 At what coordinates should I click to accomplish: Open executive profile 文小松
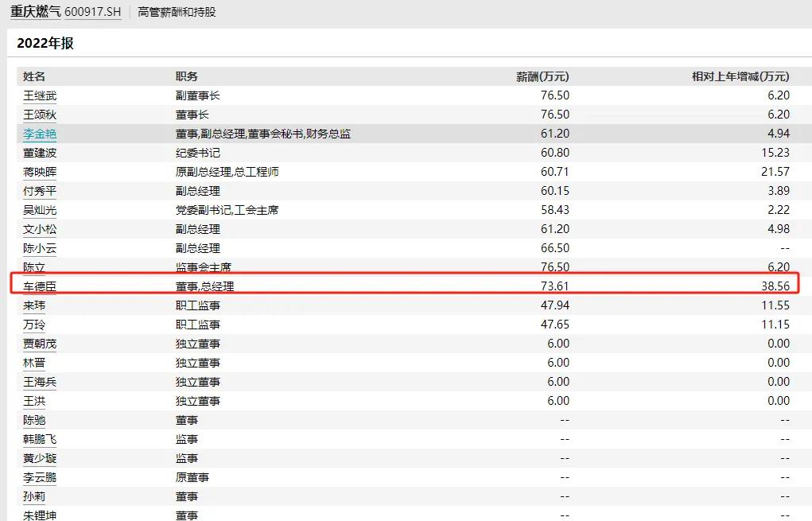coord(40,229)
